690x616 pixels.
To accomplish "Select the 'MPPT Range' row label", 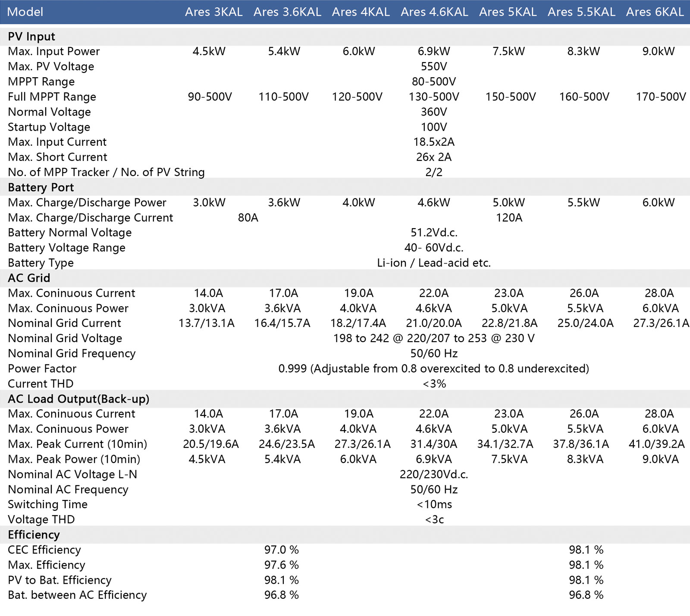I will [x=41, y=82].
